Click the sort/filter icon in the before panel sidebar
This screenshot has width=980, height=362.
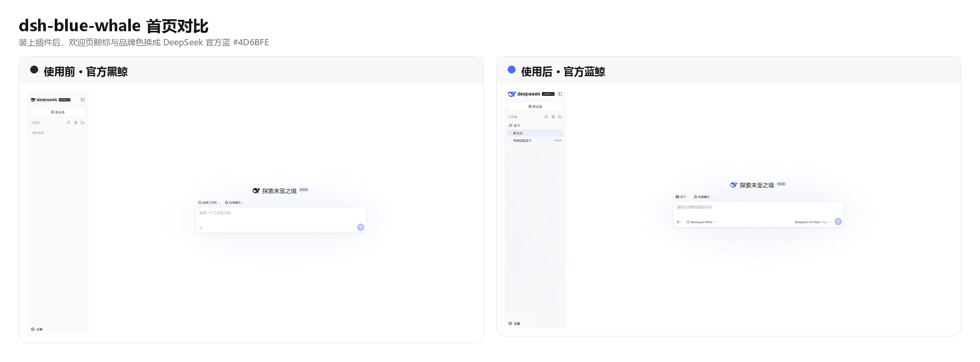[x=76, y=122]
